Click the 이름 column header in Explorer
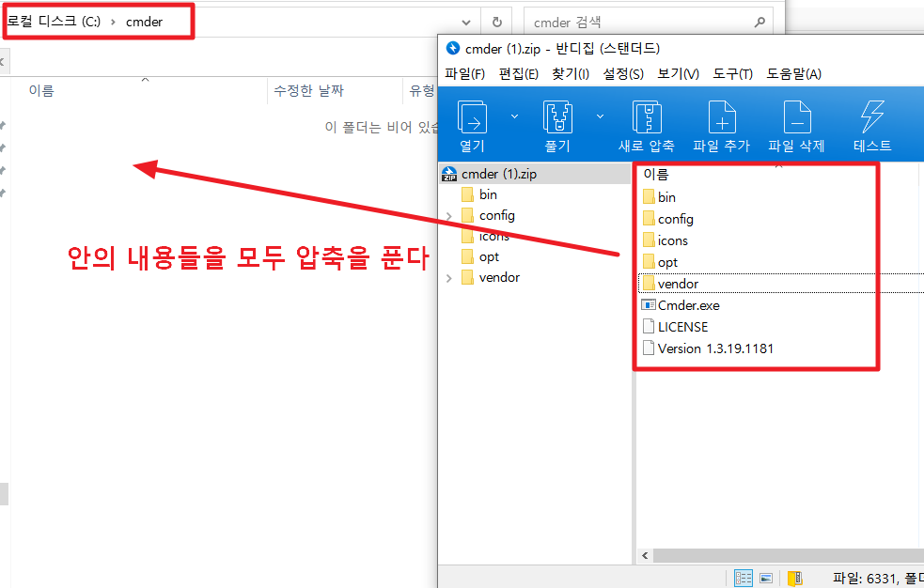 pos(41,91)
